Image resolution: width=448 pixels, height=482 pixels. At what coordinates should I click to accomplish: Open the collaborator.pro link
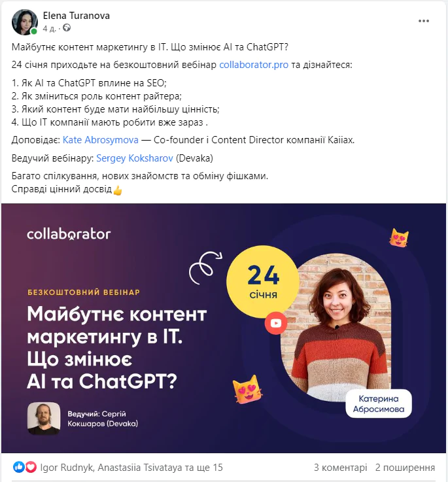(254, 65)
